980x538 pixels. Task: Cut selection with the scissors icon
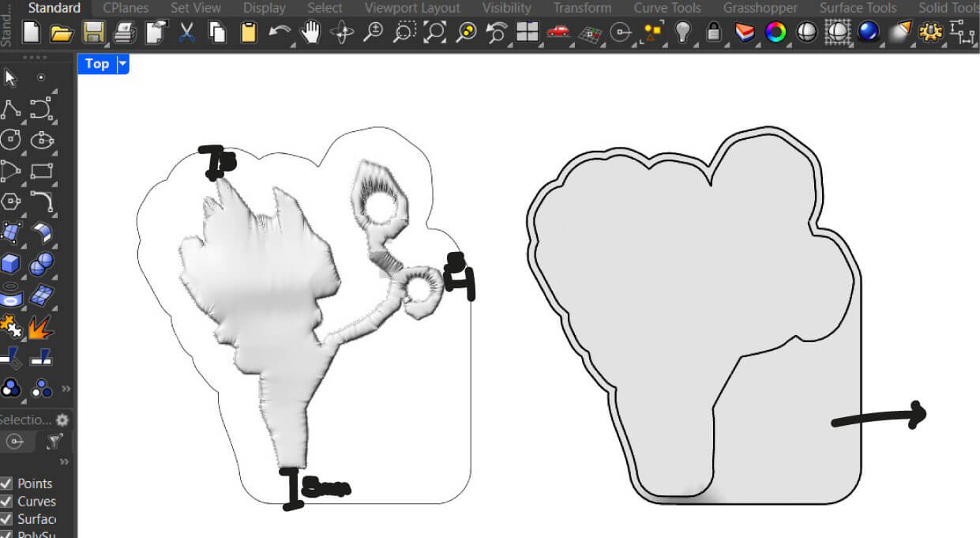pyautogui.click(x=186, y=32)
